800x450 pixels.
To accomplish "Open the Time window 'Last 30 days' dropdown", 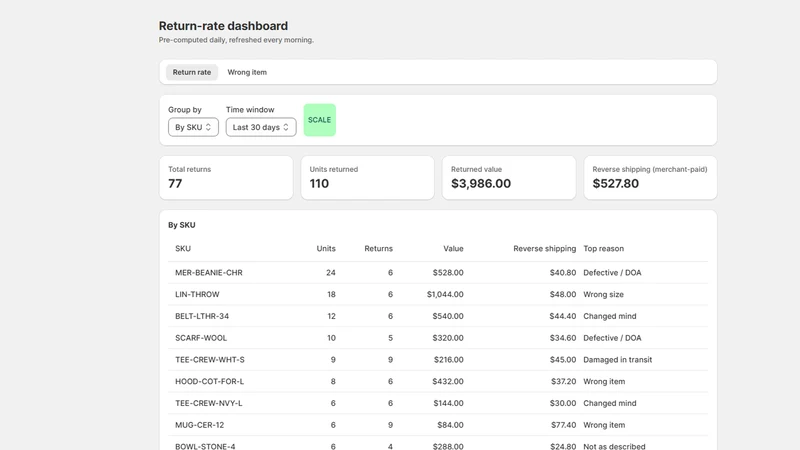I will pos(261,127).
